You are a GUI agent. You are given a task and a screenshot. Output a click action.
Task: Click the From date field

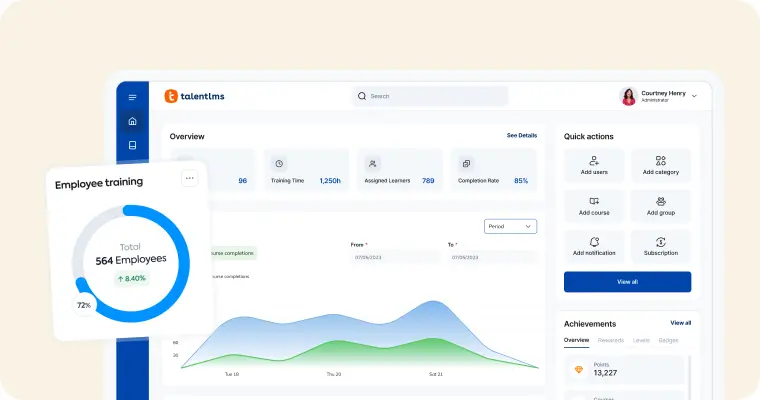[395, 257]
